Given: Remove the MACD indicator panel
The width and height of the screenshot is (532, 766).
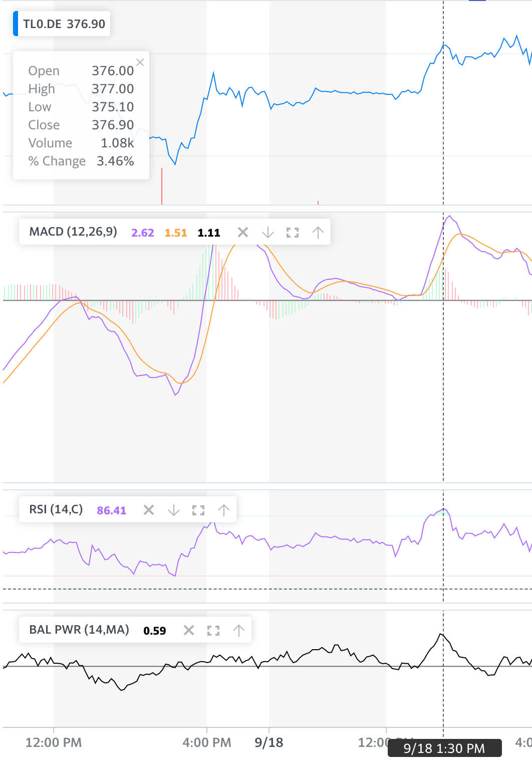Looking at the screenshot, I should coord(243,232).
